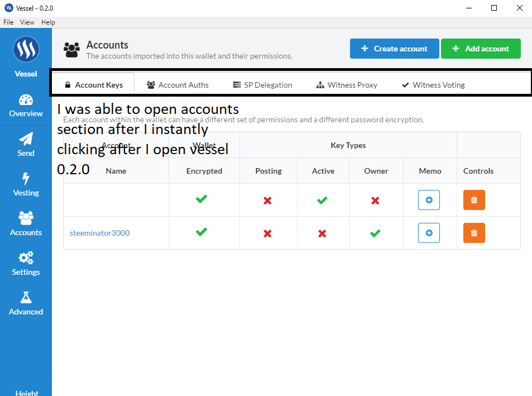The height and width of the screenshot is (396, 532).
Task: Click steeminator3000 Posting red cross
Action: tap(267, 233)
